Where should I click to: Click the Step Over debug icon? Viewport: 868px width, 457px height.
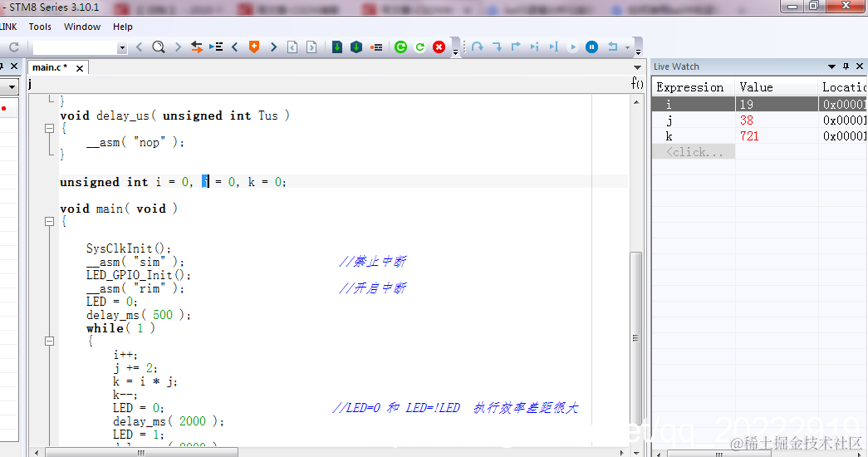[x=478, y=47]
